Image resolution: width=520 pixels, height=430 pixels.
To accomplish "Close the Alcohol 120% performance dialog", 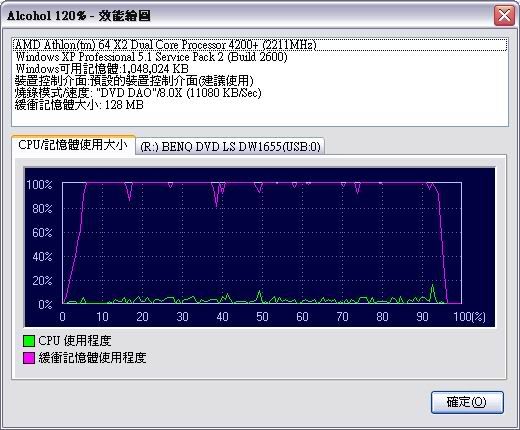I will [x=504, y=15].
